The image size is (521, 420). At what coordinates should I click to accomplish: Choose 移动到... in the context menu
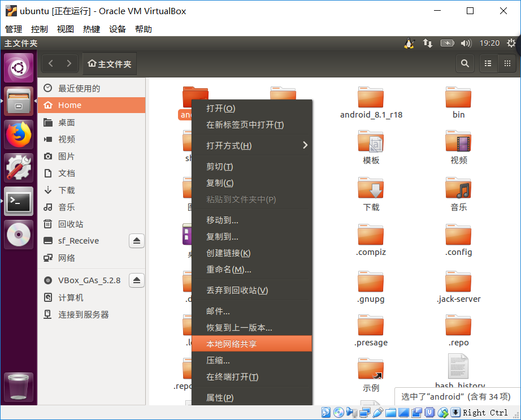tap(252, 220)
